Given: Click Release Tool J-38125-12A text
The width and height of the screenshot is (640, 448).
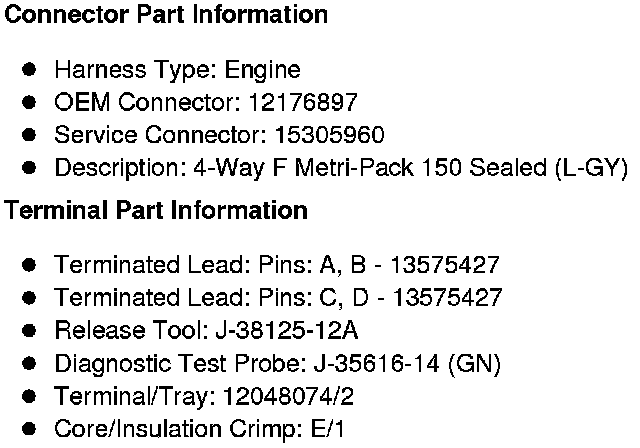Looking at the screenshot, I should point(206,330).
